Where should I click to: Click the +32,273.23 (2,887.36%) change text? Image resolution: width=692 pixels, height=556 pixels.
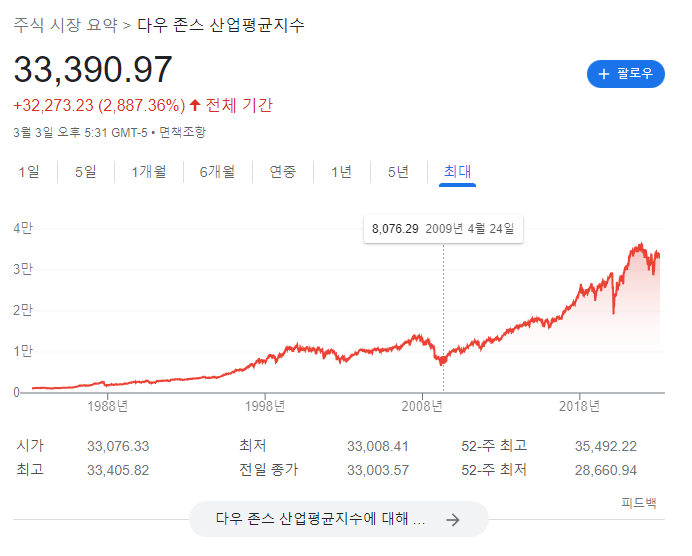point(99,105)
